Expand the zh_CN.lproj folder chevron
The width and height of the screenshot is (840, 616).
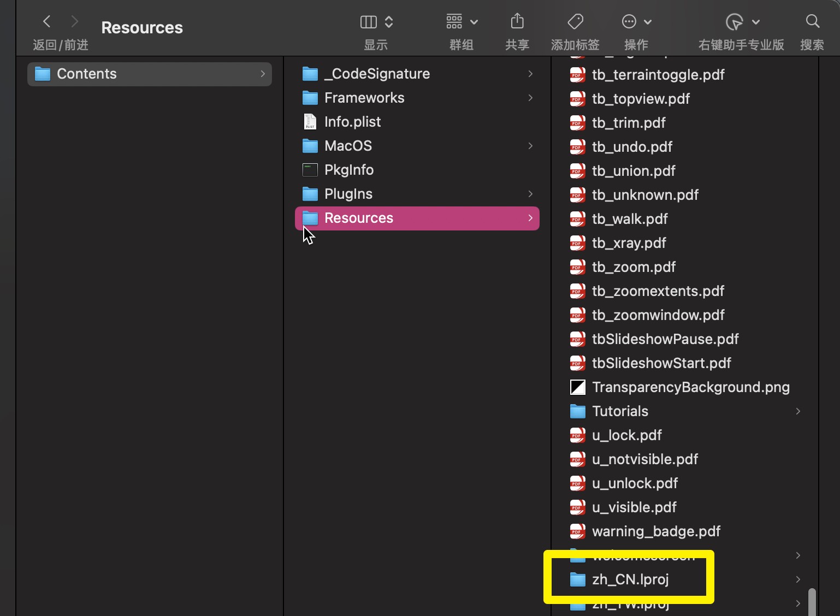tap(798, 579)
